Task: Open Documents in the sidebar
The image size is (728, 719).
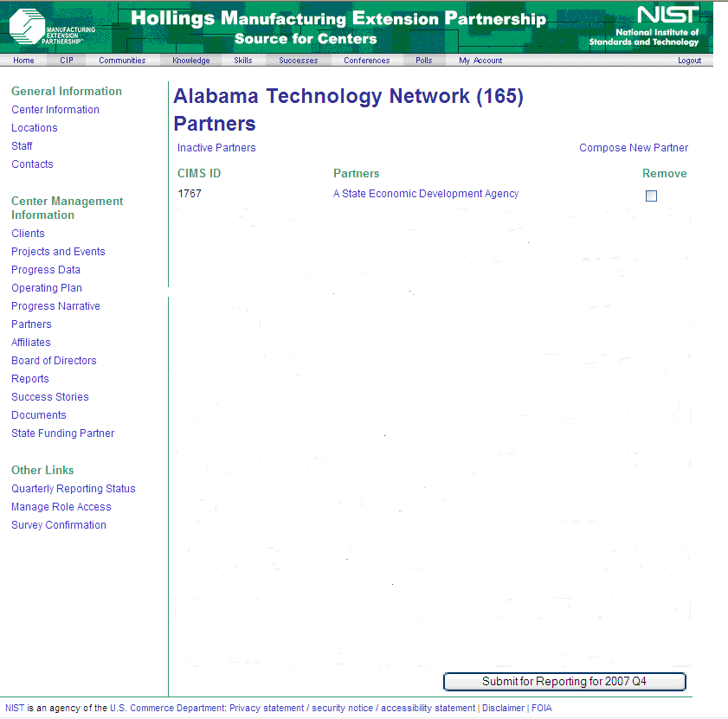Action: pos(39,415)
